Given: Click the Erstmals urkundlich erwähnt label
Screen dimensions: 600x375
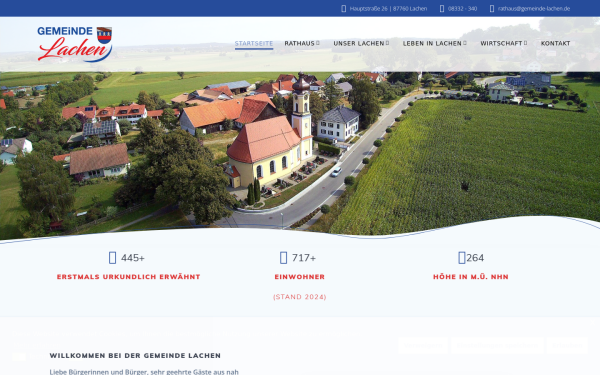Looking at the screenshot, I should pyautogui.click(x=129, y=277).
